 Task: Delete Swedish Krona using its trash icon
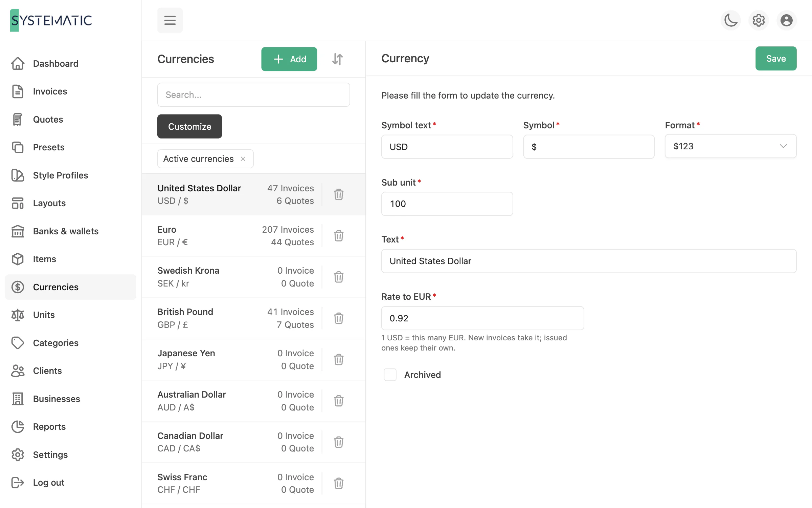pos(339,277)
